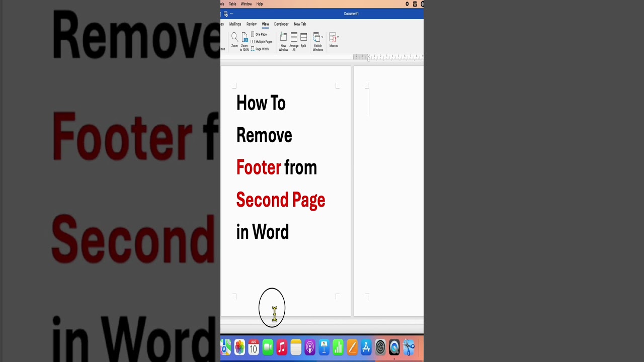Click Zoom to 100% icon
Viewport: 644px width, 362px height.
tap(245, 38)
